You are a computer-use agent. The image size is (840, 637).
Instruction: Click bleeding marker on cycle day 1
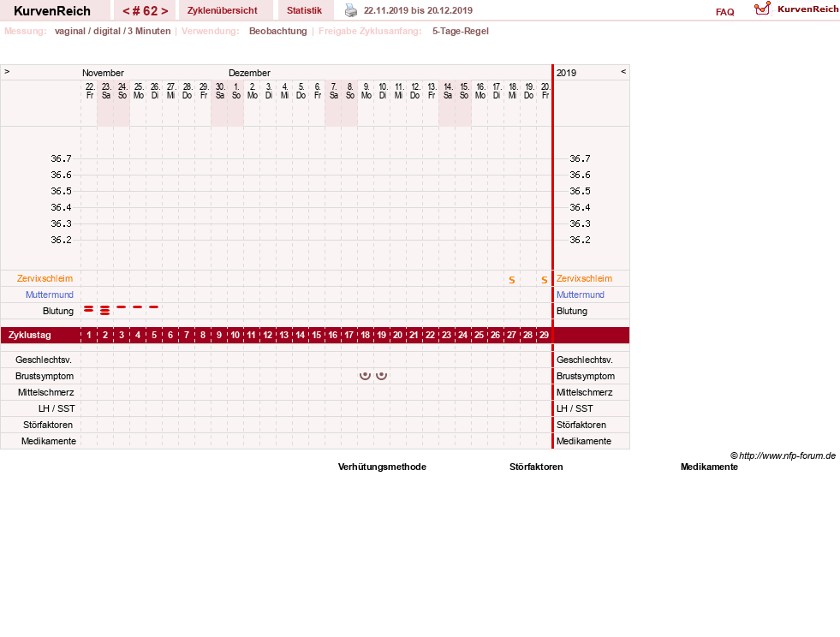coord(89,309)
